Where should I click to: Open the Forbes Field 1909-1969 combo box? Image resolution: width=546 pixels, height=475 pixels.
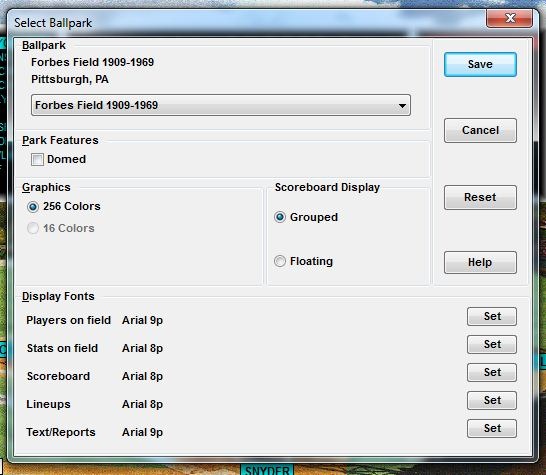pyautogui.click(x=221, y=105)
